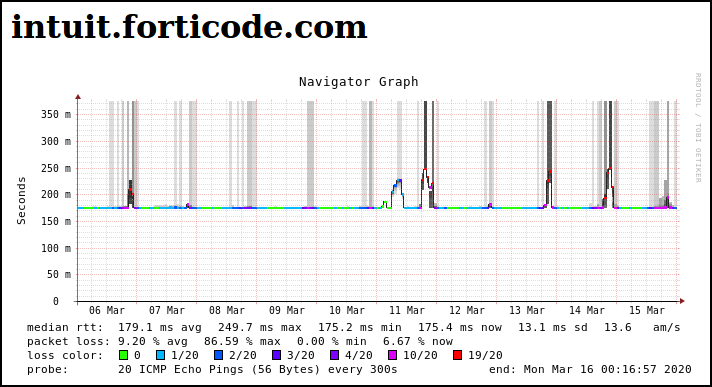Click the 08 Mar date label

[227, 310]
